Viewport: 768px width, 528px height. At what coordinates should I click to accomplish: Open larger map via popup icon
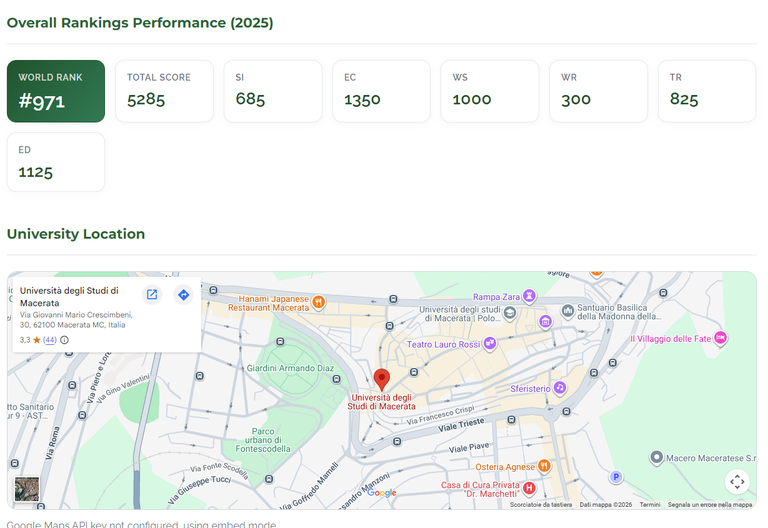click(152, 295)
